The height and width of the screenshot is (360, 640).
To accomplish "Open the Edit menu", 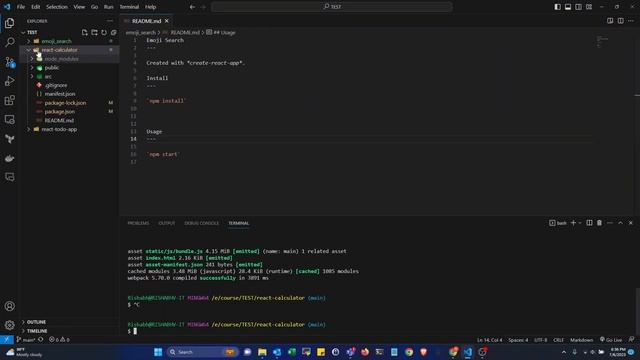I will (x=36, y=7).
